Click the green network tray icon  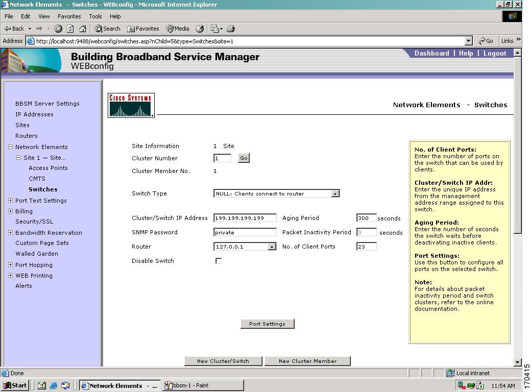tap(471, 385)
